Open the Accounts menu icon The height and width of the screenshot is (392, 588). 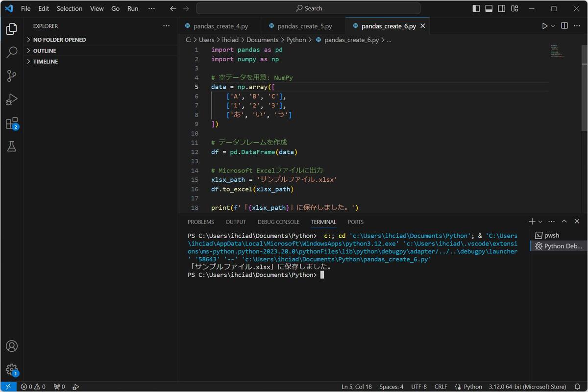click(12, 346)
